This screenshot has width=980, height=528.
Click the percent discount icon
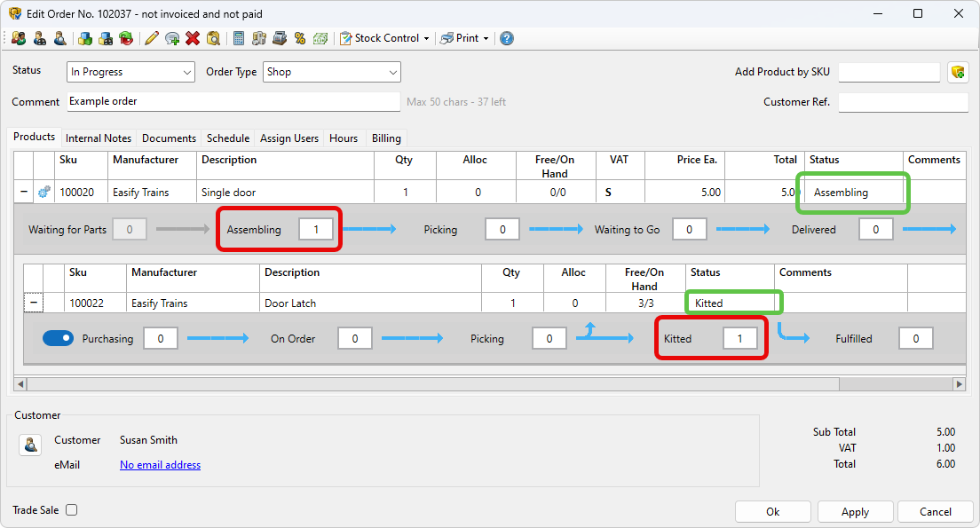[300, 38]
